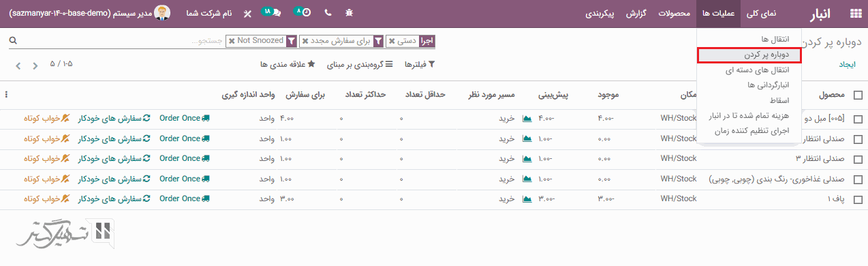Open forecast graph icon for پاف ۱

527,198
